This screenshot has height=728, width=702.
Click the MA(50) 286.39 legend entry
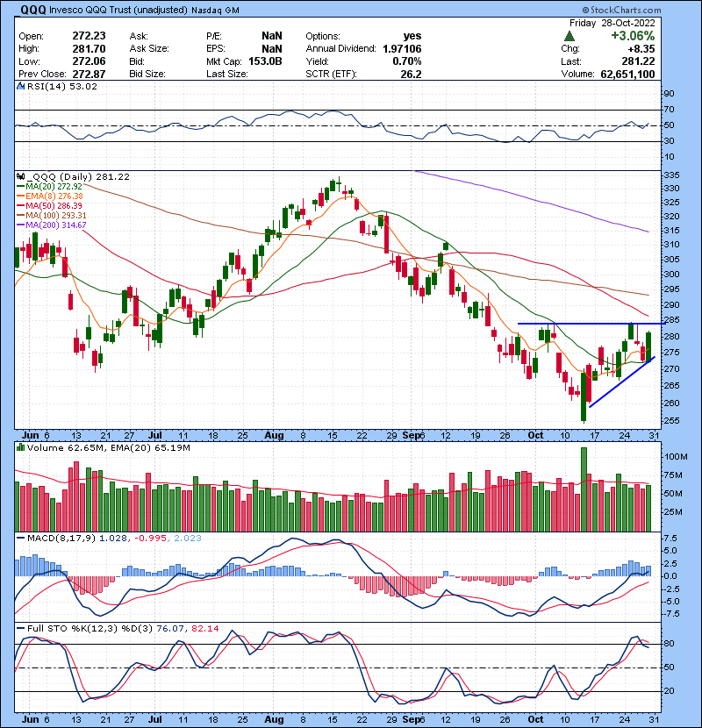(x=50, y=205)
